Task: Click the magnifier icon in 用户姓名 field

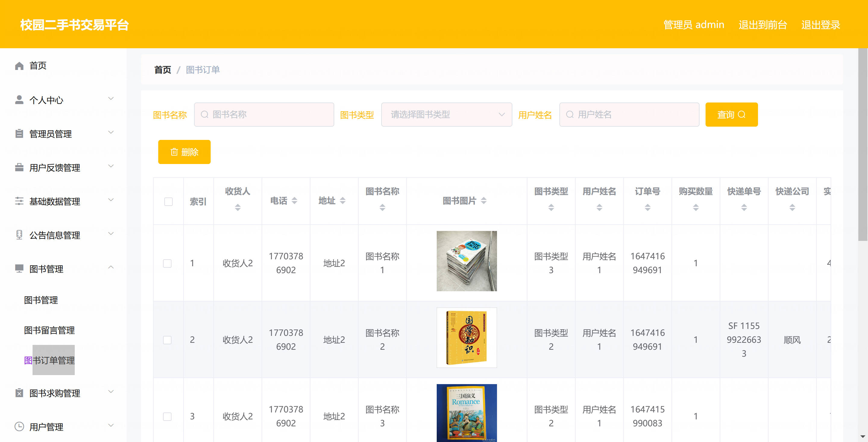Action: [570, 115]
